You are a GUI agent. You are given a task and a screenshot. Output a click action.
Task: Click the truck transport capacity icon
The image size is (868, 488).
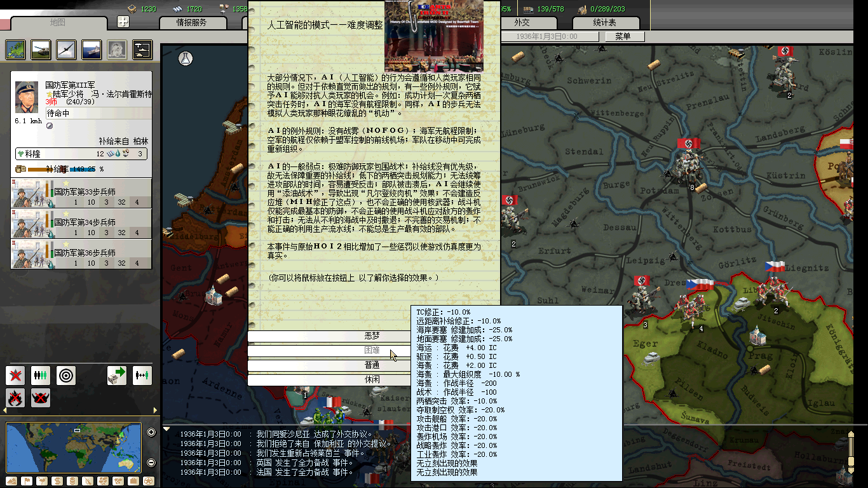[x=527, y=9]
